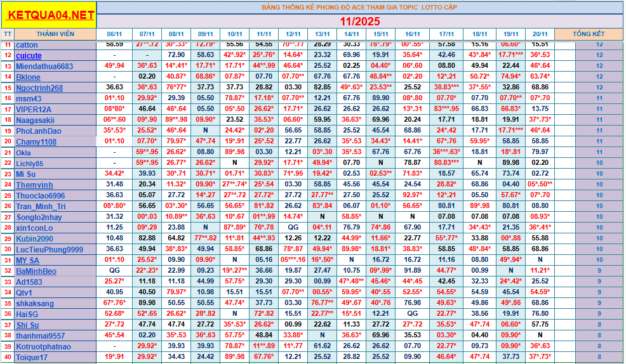Screen dimensions: 626x364
Task: Click the TT column header cell
Action: (x=8, y=34)
